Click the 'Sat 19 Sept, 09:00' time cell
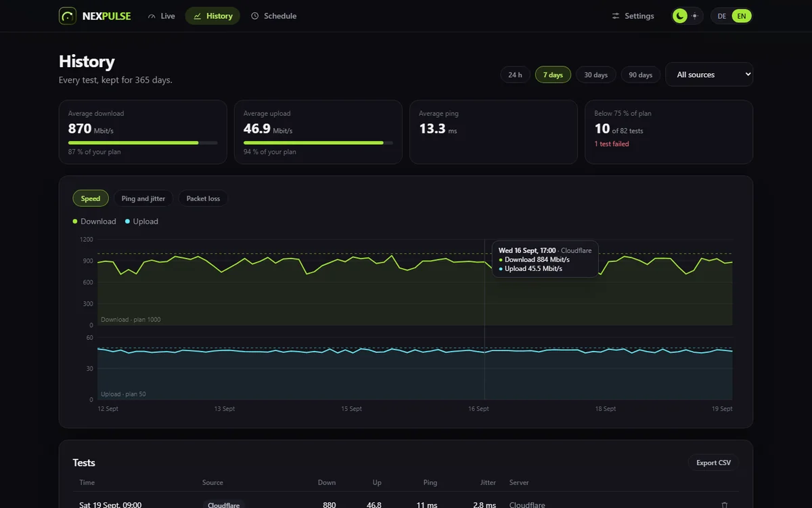Image resolution: width=812 pixels, height=508 pixels. point(110,505)
